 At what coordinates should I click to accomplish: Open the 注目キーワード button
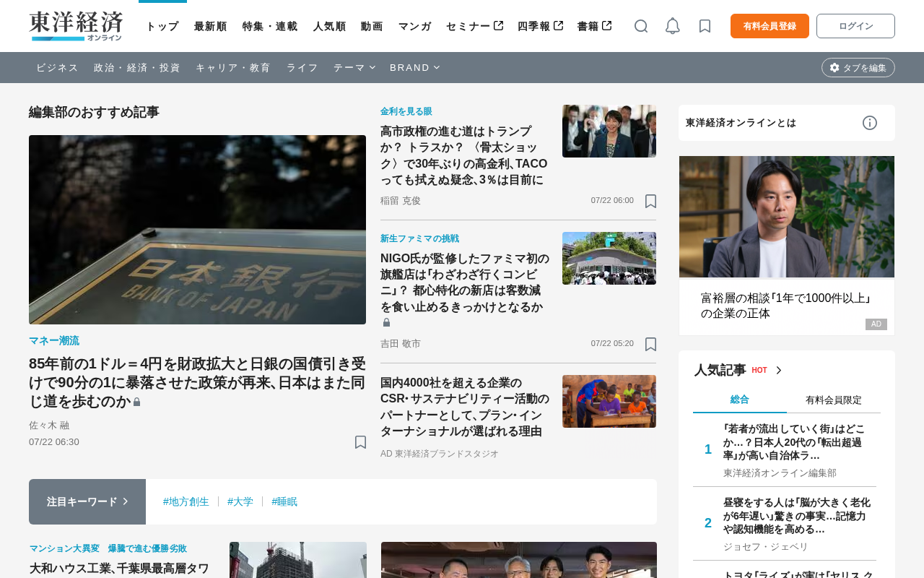87,501
